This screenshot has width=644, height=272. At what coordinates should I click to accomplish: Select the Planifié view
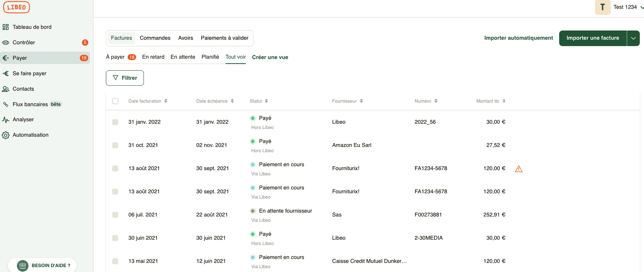click(x=210, y=57)
